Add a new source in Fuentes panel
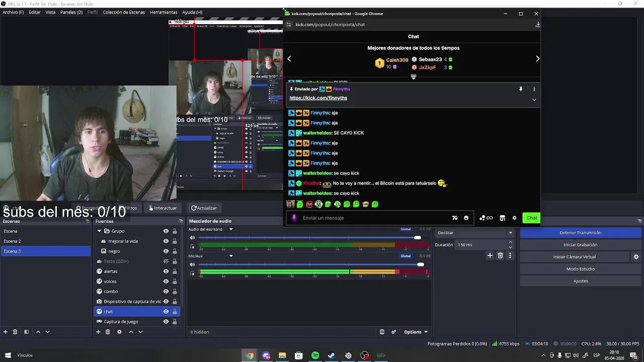 tap(98, 332)
